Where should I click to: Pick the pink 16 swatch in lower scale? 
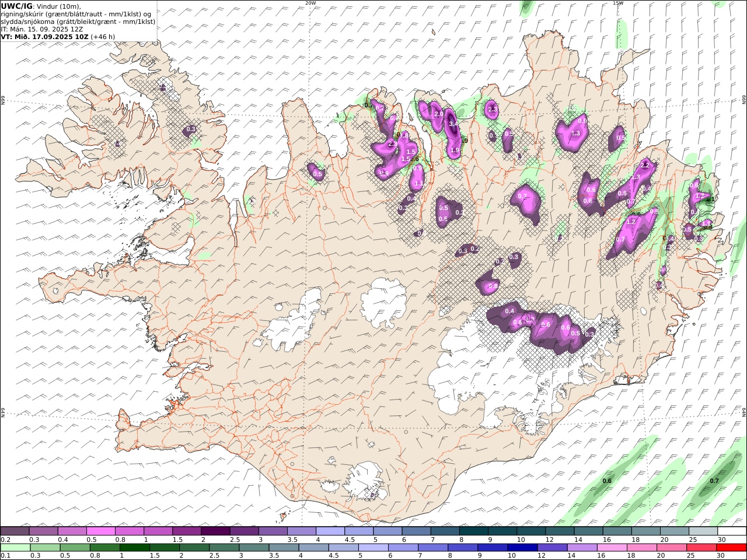[612, 548]
